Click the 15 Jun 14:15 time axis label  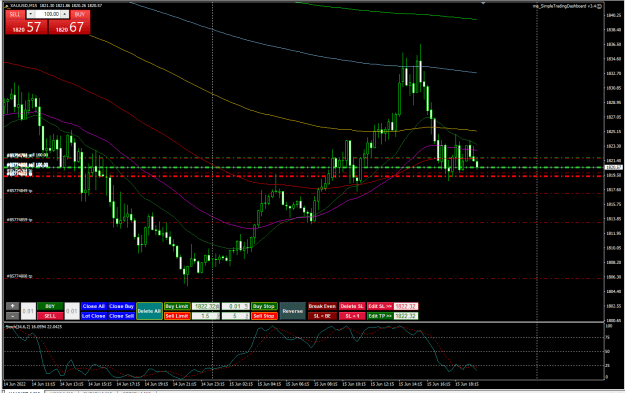pos(412,384)
